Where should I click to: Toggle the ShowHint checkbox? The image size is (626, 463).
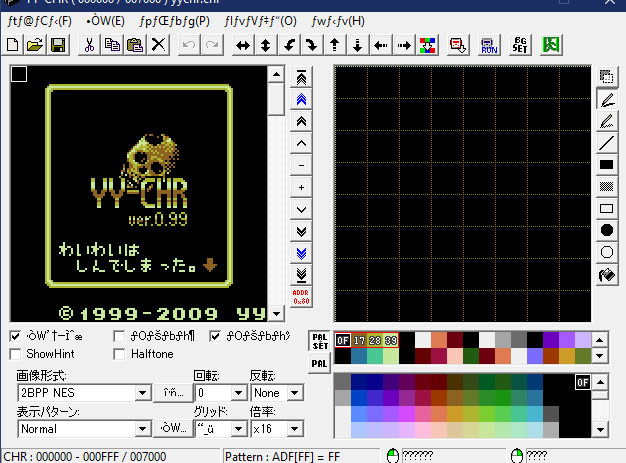point(15,354)
